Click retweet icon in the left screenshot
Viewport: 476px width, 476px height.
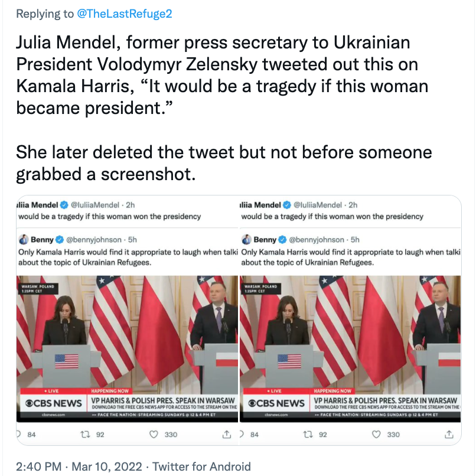coord(85,435)
